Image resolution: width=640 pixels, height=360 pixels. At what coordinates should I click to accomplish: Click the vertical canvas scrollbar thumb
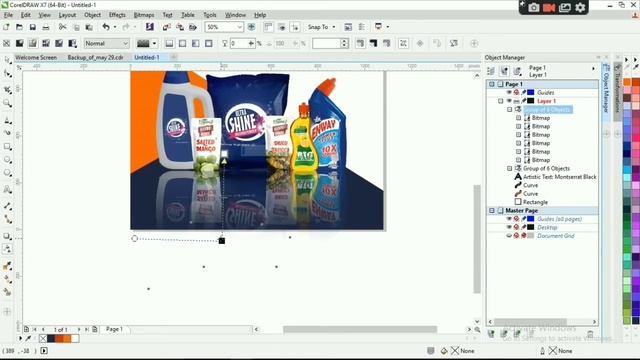477,239
